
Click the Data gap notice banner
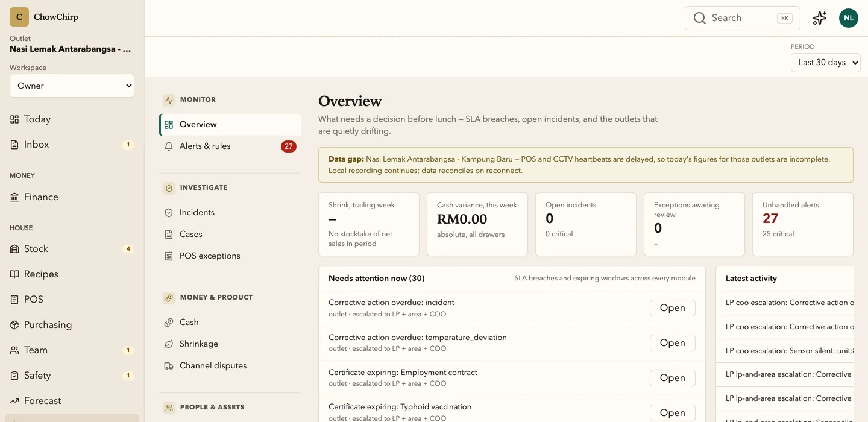pyautogui.click(x=586, y=165)
